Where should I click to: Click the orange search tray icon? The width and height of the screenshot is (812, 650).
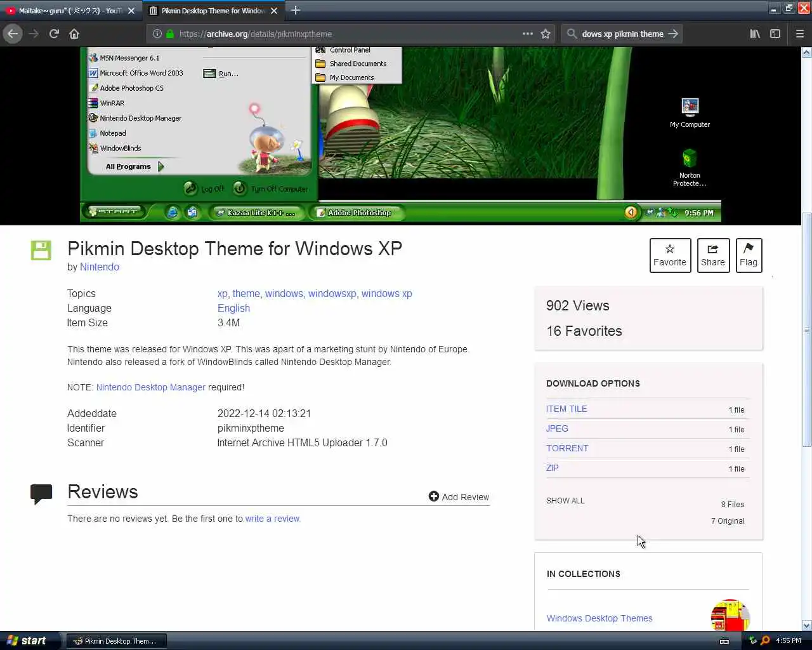click(x=765, y=641)
